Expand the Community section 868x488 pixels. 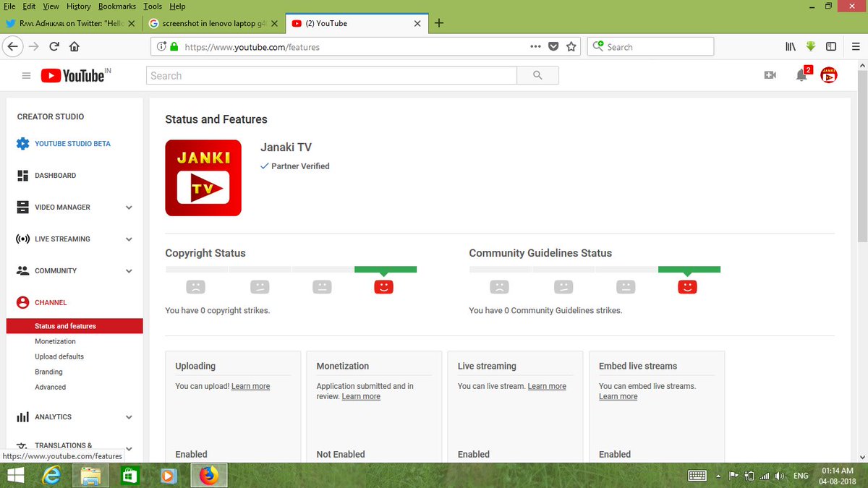click(x=129, y=271)
